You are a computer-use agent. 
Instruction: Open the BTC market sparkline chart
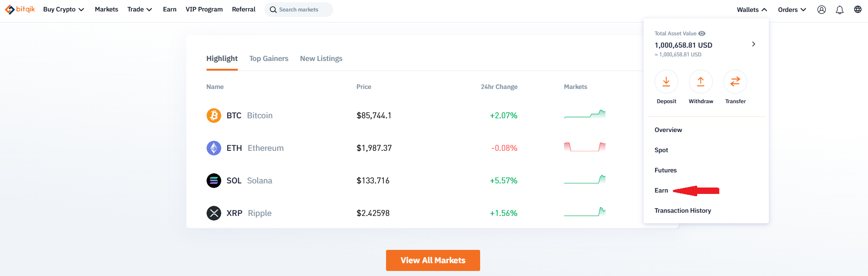pyautogui.click(x=585, y=114)
